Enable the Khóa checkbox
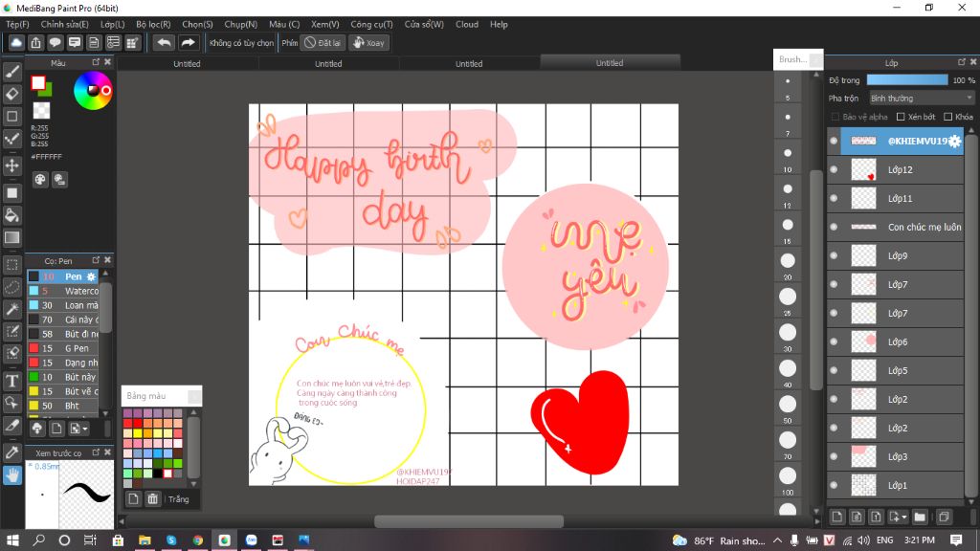The image size is (980, 551). tap(947, 117)
